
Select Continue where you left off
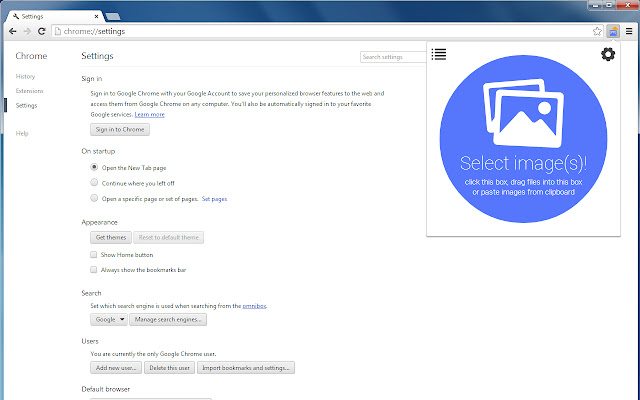click(x=94, y=182)
